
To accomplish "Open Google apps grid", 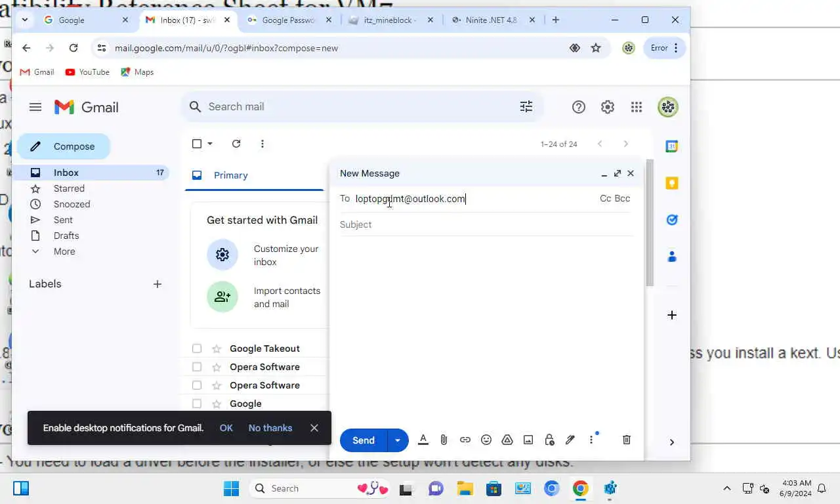I will [637, 107].
